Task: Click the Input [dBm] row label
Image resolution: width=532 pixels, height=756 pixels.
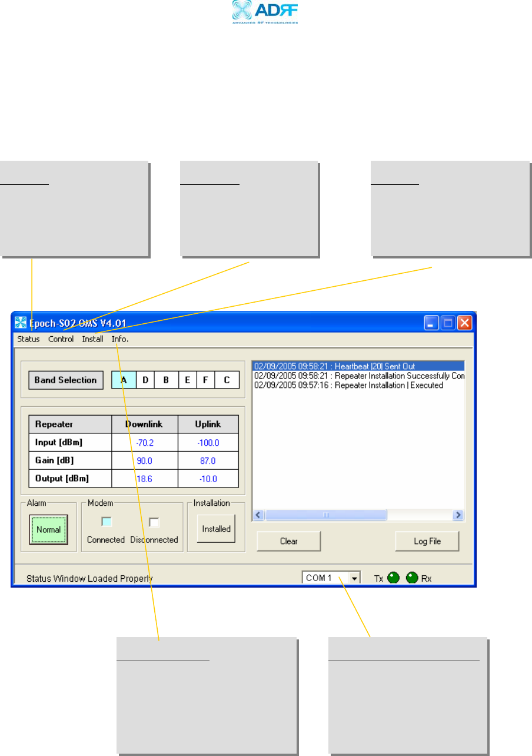Action: click(71, 443)
